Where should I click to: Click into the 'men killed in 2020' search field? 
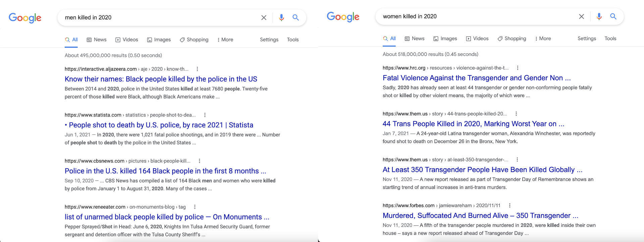pos(158,17)
